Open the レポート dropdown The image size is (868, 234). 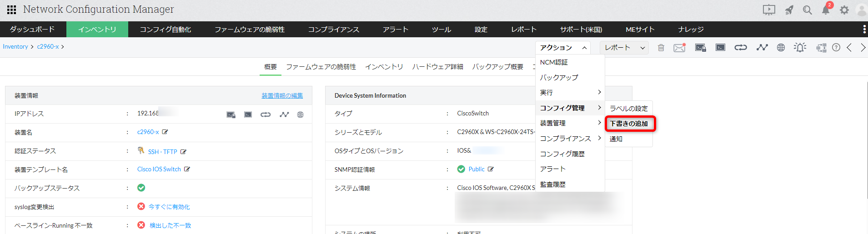click(x=624, y=48)
